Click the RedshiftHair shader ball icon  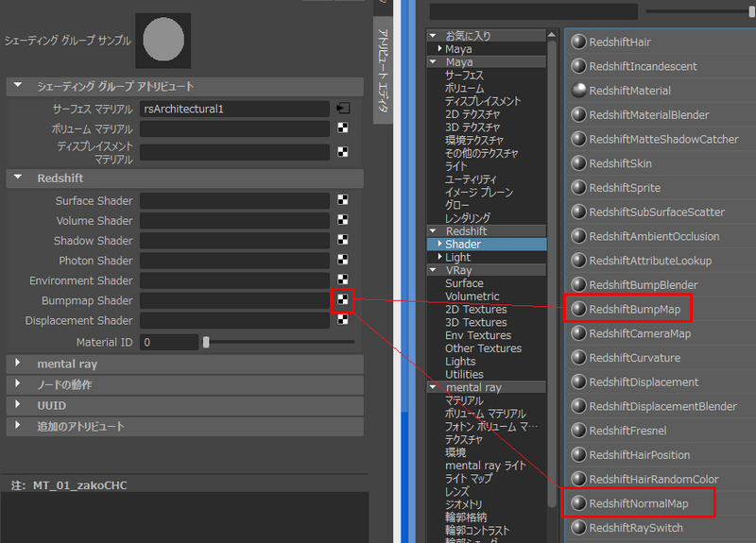pyautogui.click(x=578, y=42)
